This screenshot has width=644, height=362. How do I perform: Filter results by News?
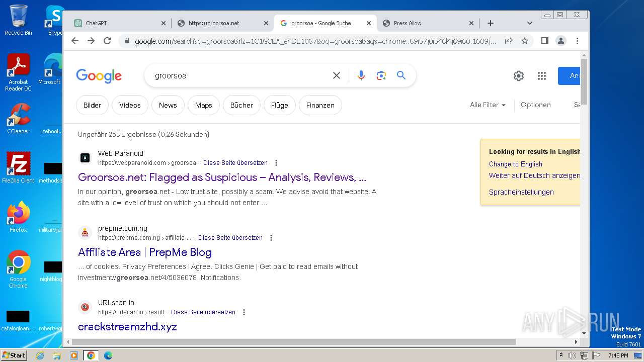(x=168, y=105)
